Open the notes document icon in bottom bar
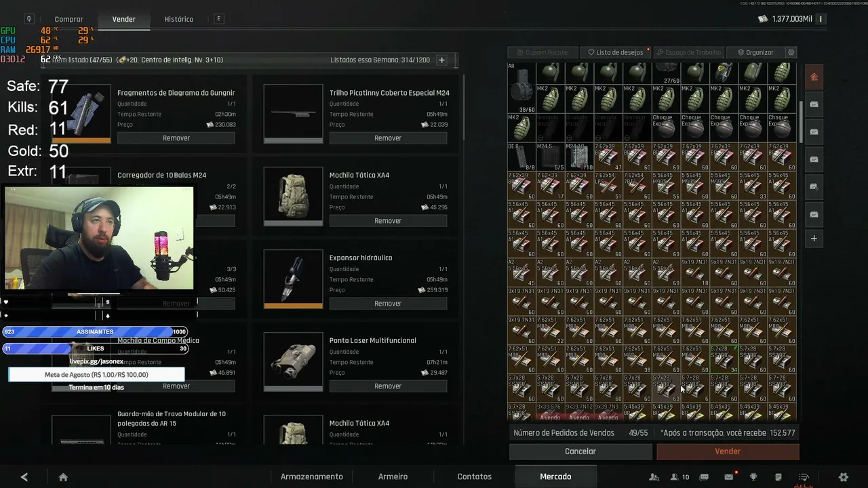Viewport: 868px width, 488px height. (778, 477)
